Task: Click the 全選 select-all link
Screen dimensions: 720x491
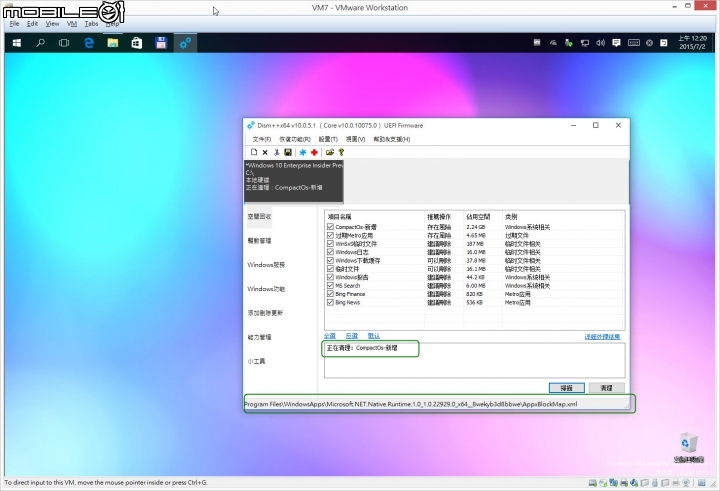Action: pos(330,336)
